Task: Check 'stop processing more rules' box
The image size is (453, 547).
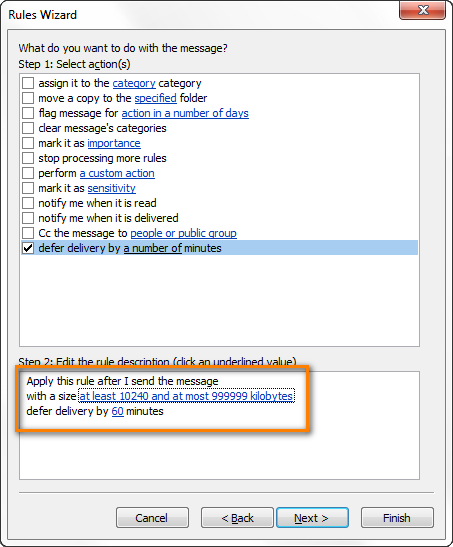Action: 28,158
